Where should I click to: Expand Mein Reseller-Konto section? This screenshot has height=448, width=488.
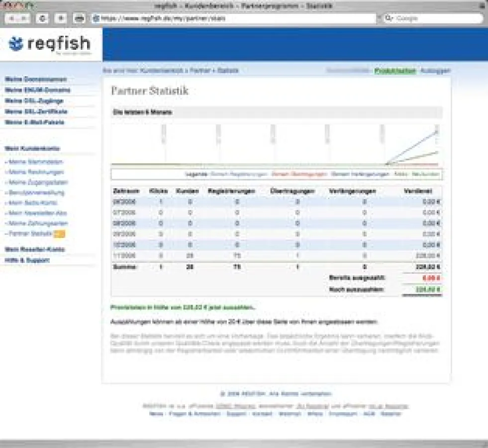(x=34, y=249)
